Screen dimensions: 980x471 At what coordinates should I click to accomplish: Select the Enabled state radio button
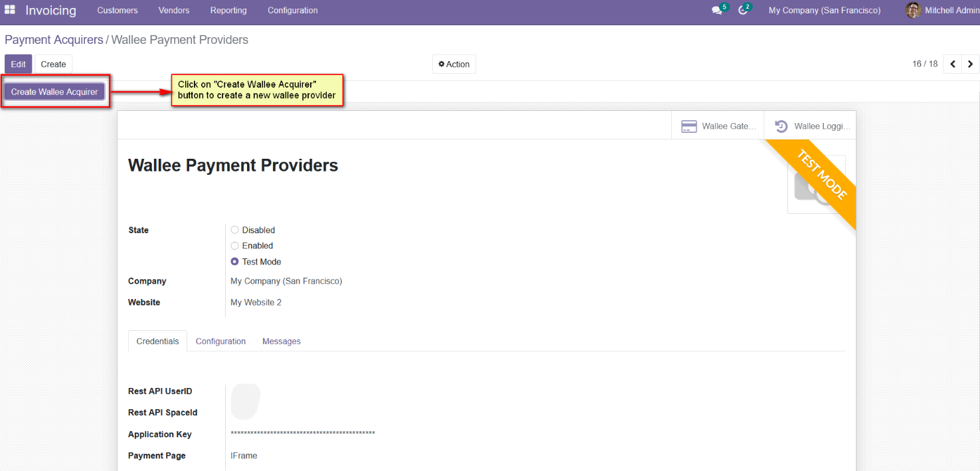(x=234, y=246)
